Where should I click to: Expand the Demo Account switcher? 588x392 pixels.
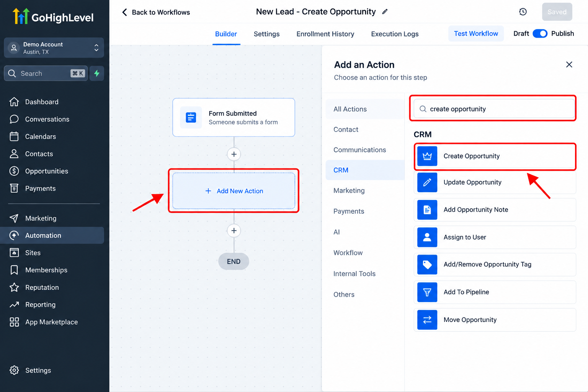(54, 48)
